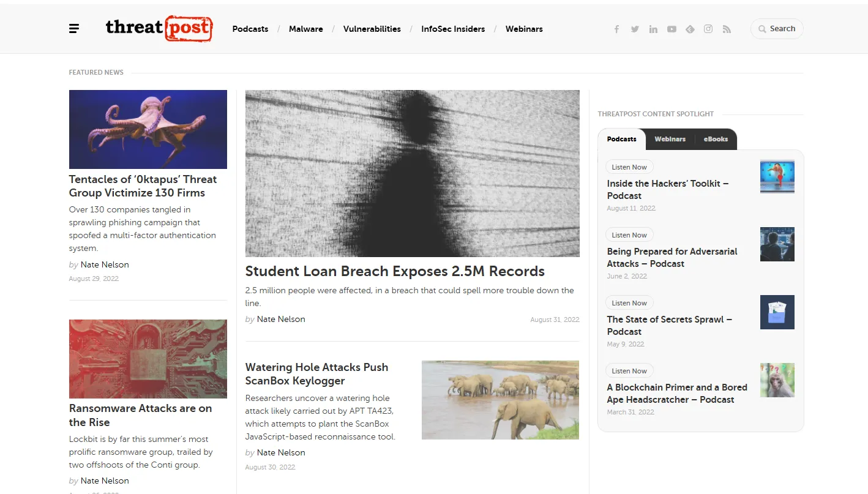Click the Search box in header
The height and width of the screenshot is (494, 868).
coord(777,29)
